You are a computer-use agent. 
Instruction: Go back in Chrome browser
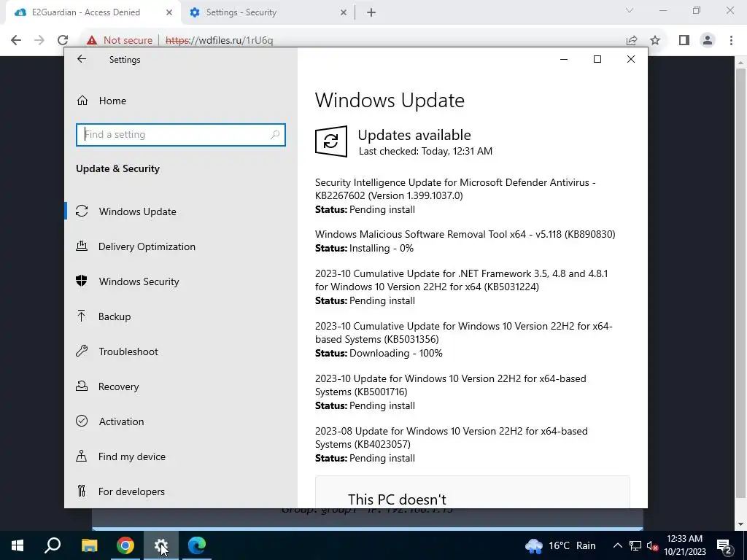click(x=16, y=40)
